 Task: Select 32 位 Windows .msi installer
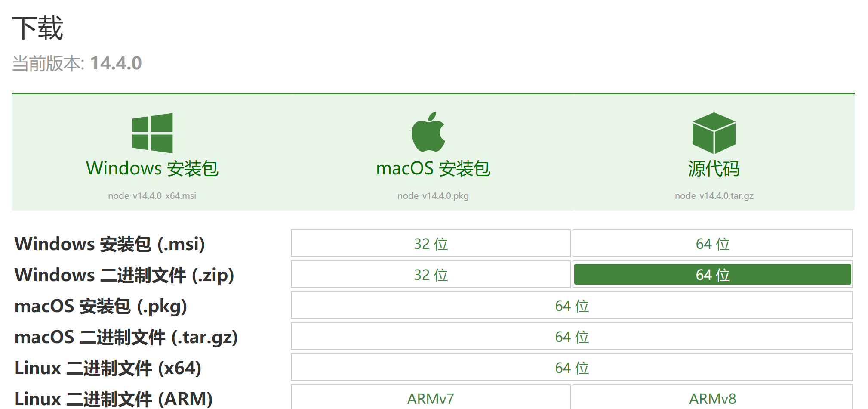click(x=431, y=244)
